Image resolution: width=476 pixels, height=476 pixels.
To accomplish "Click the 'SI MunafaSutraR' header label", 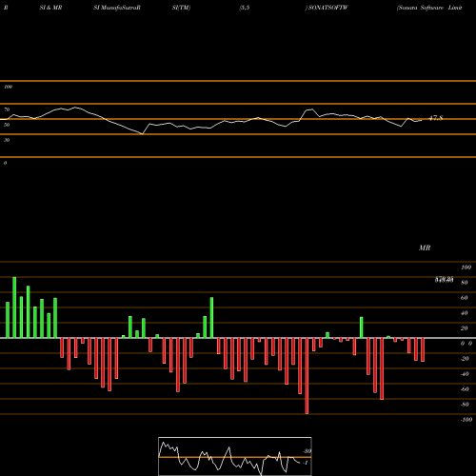I will (x=117, y=8).
